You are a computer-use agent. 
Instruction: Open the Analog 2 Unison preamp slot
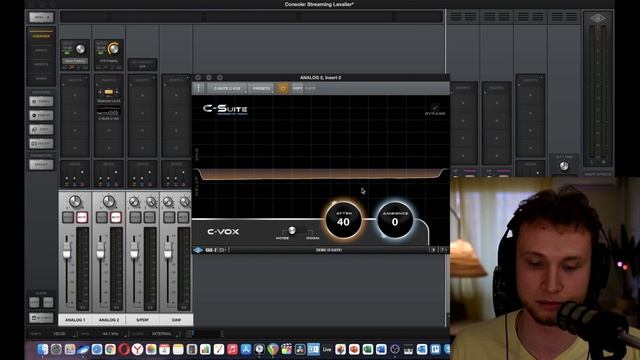109,61
